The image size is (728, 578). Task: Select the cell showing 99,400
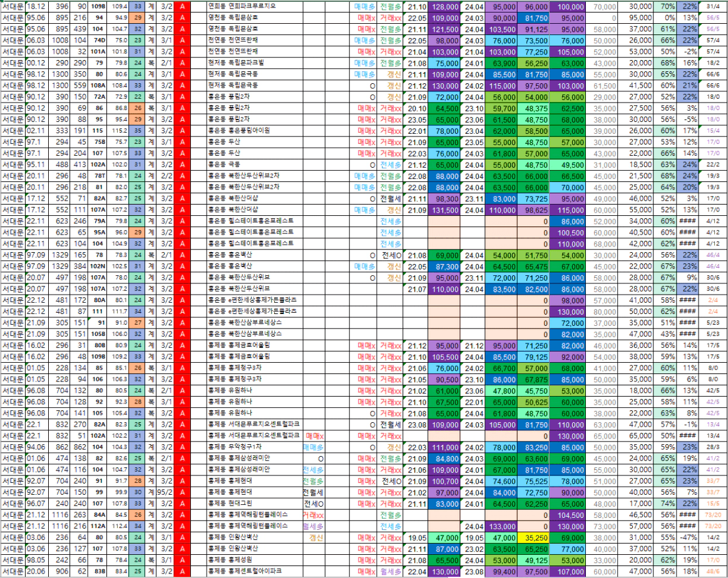tap(501, 572)
